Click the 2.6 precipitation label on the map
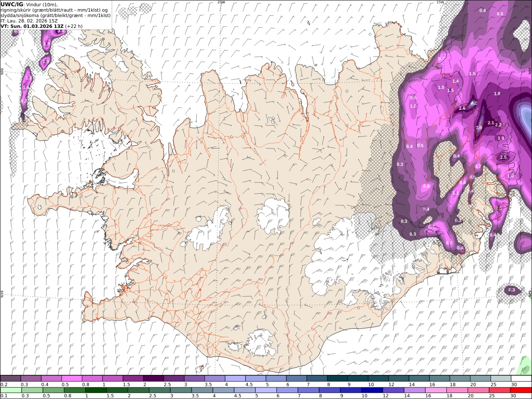 462,108
